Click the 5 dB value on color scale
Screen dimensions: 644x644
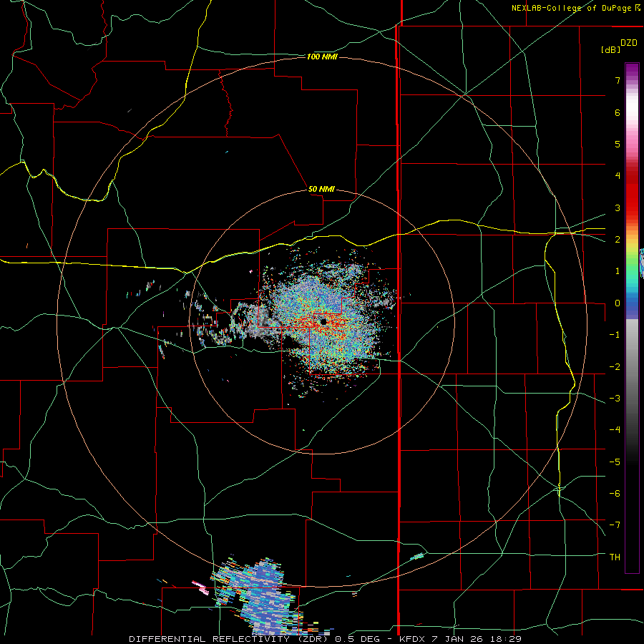coord(618,144)
